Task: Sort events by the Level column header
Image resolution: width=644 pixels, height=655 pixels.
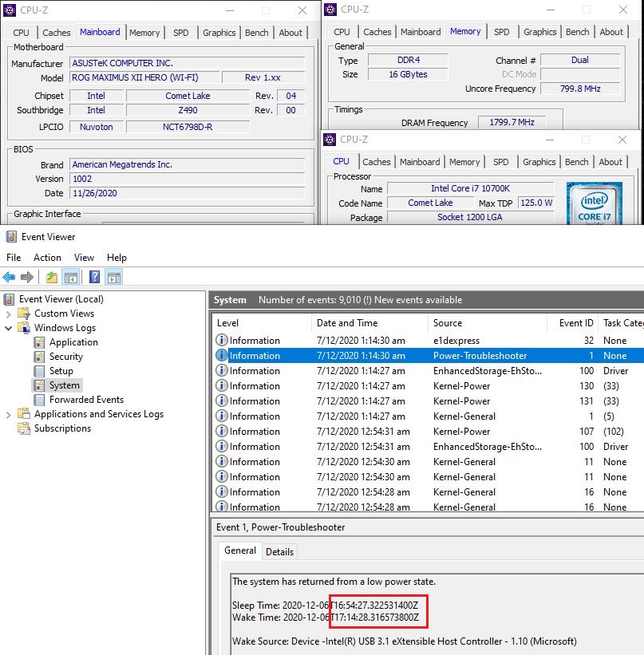Action: [262, 323]
